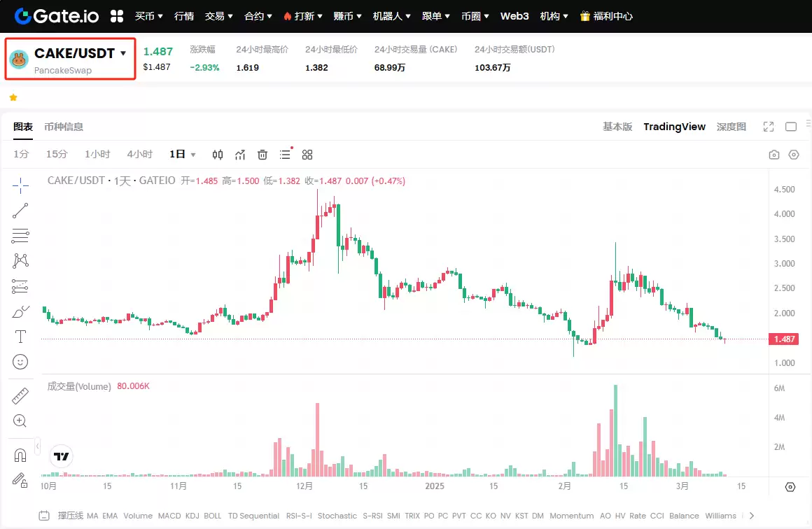This screenshot has width=812, height=529.
Task: Open candlestick chart style icon
Action: point(218,155)
